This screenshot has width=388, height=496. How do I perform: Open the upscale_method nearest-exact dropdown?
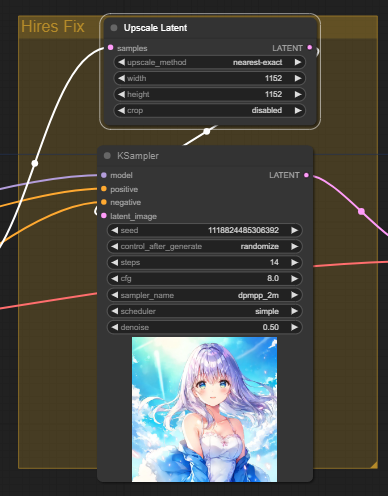(210, 62)
